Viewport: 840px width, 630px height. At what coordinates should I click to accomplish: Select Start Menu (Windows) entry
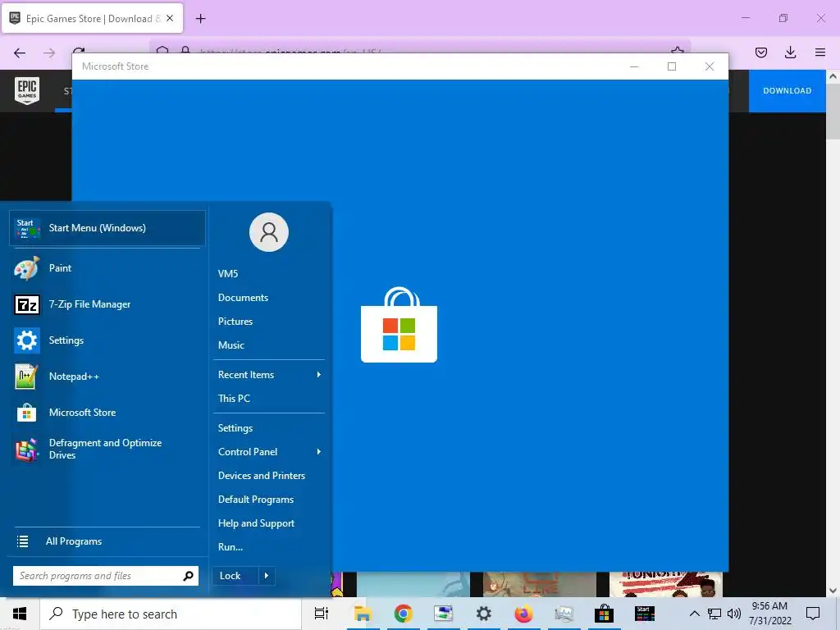tap(107, 228)
